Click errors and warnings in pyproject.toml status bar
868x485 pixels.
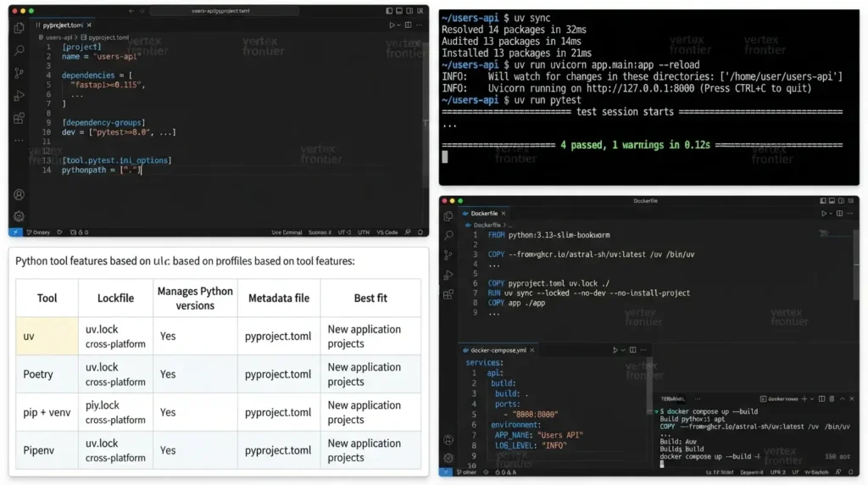[79, 232]
